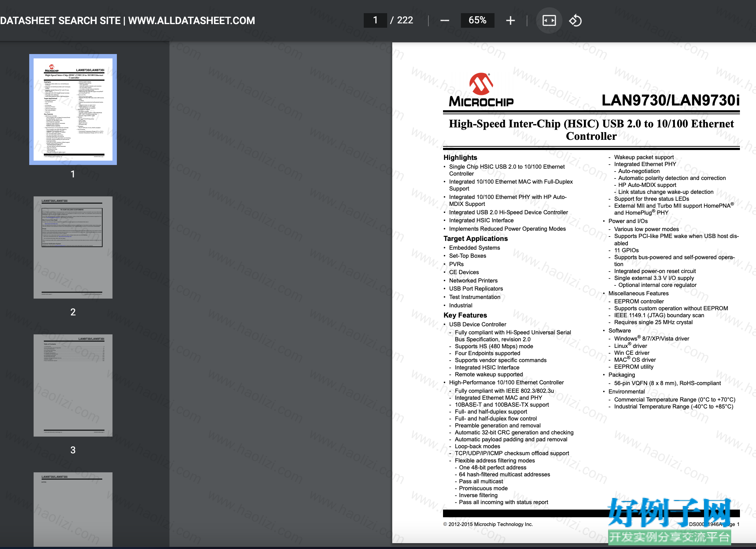The height and width of the screenshot is (549, 756).
Task: Click 'IEEE 1149.1 (JTAG) boundary scan' text
Action: point(659,315)
